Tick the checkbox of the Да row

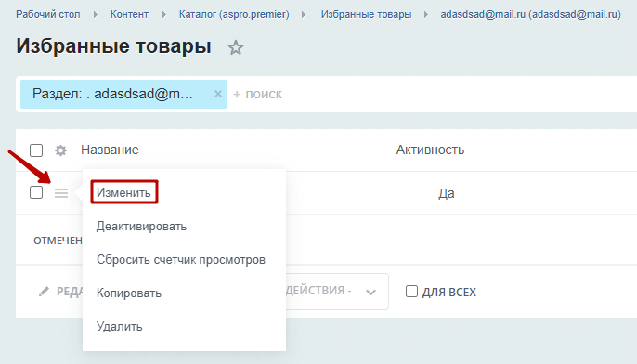[36, 192]
